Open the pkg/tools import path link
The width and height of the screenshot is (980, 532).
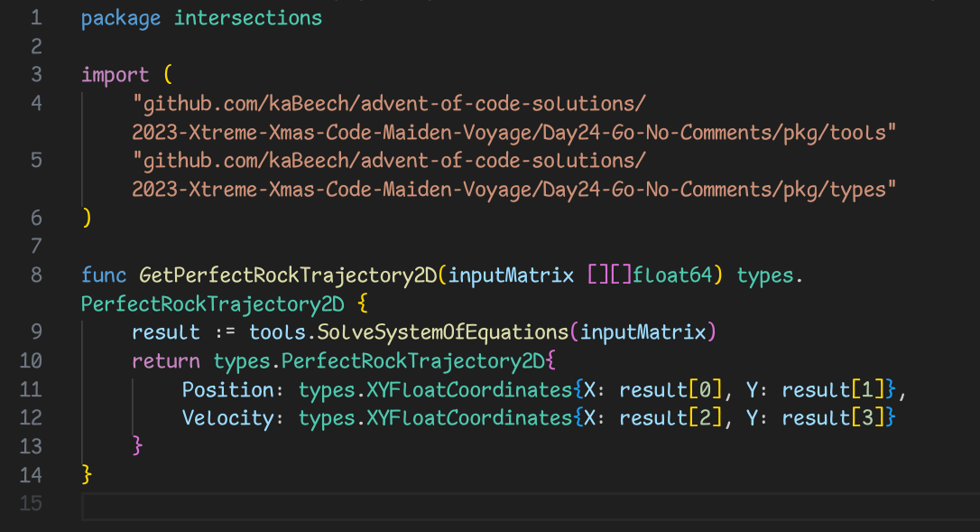click(x=513, y=133)
